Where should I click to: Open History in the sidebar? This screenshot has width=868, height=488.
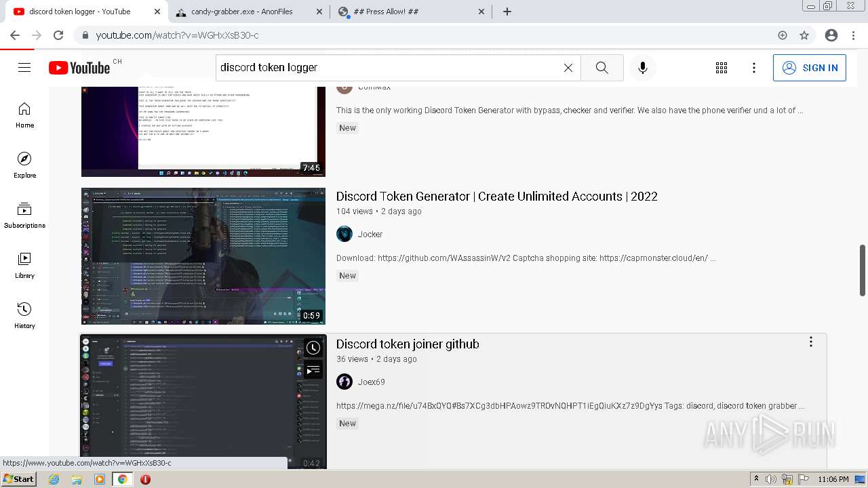[x=24, y=316]
